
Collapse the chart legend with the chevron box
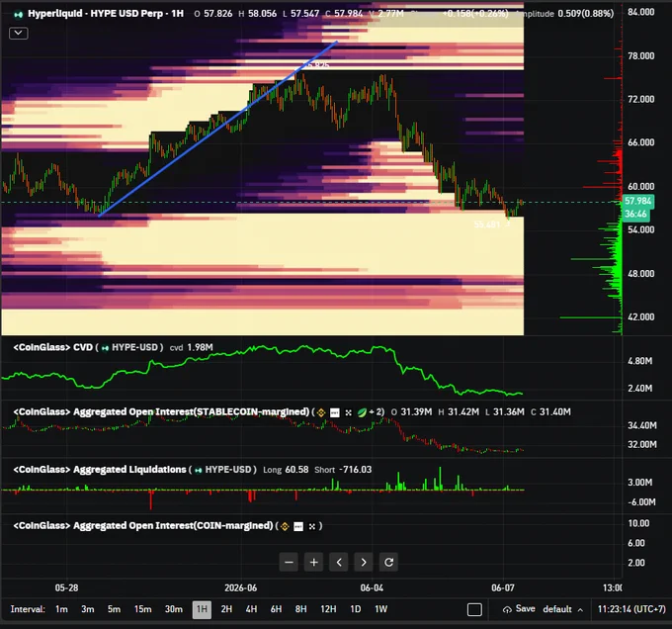coord(19,33)
